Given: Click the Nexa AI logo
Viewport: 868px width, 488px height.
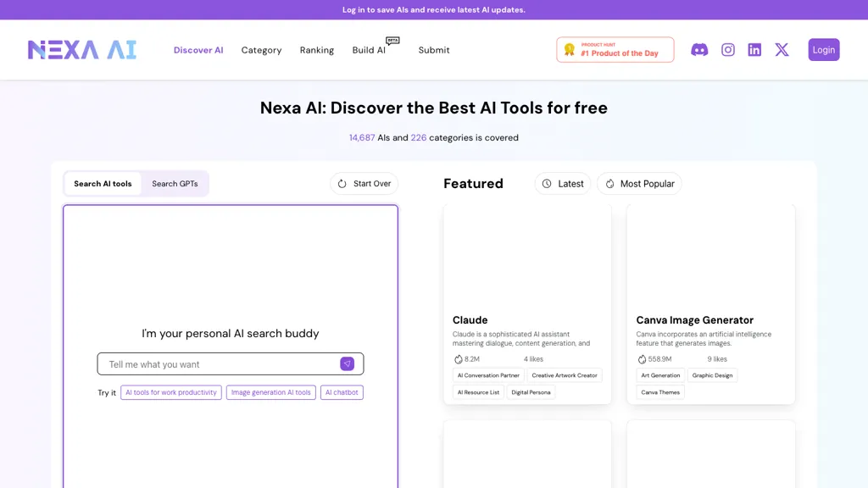Looking at the screenshot, I should click(81, 49).
